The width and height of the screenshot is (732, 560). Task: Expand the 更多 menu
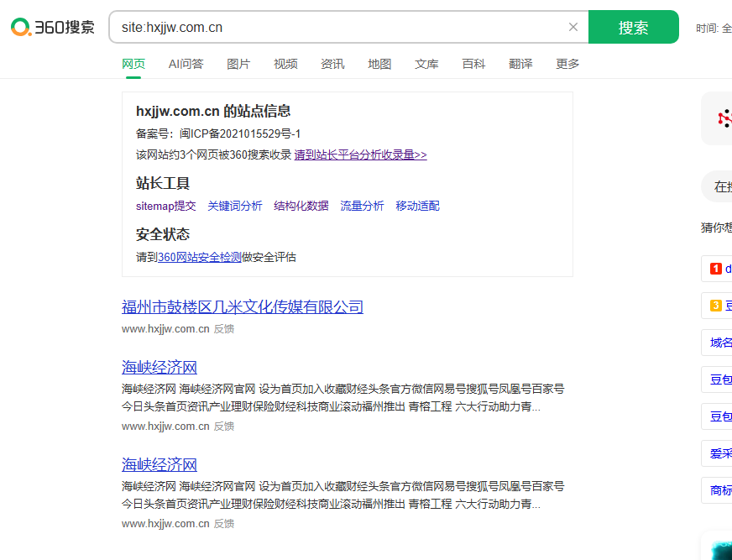point(567,64)
